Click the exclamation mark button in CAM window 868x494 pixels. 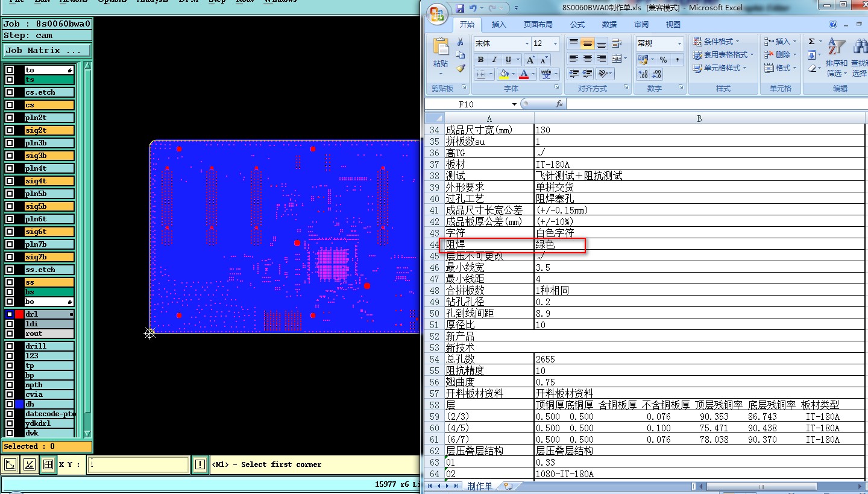[200, 464]
